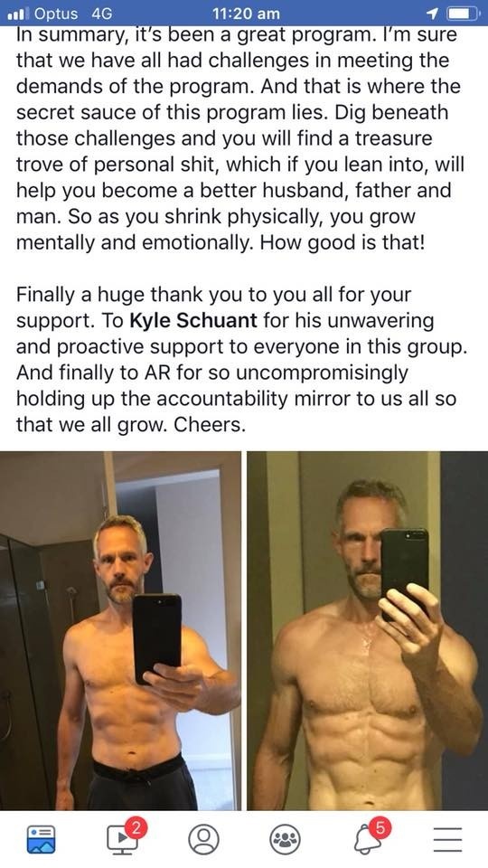
Task: View notifications via the bell icon
Action: click(368, 840)
